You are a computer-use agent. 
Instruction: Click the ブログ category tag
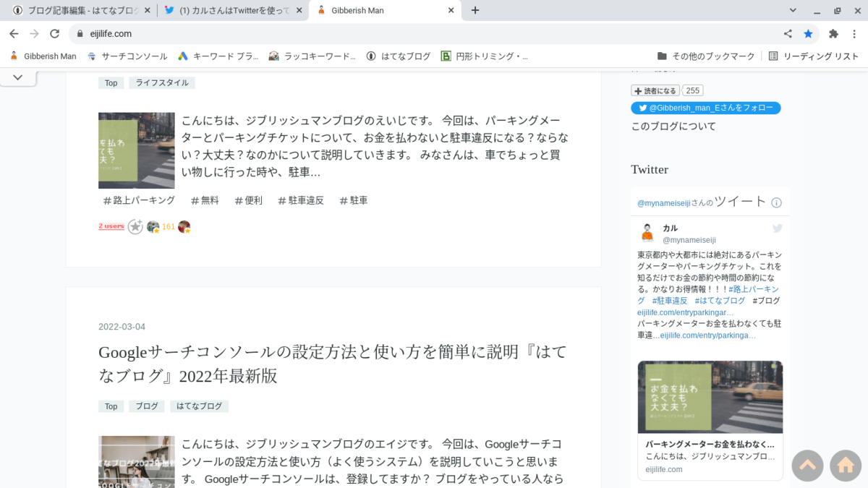147,406
